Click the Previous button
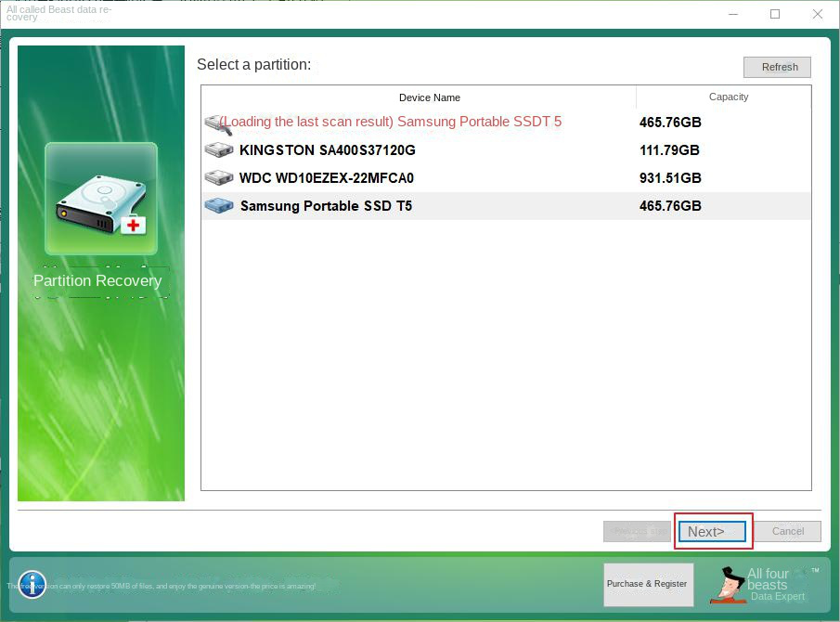Viewport: 840px width, 622px height. (636, 531)
